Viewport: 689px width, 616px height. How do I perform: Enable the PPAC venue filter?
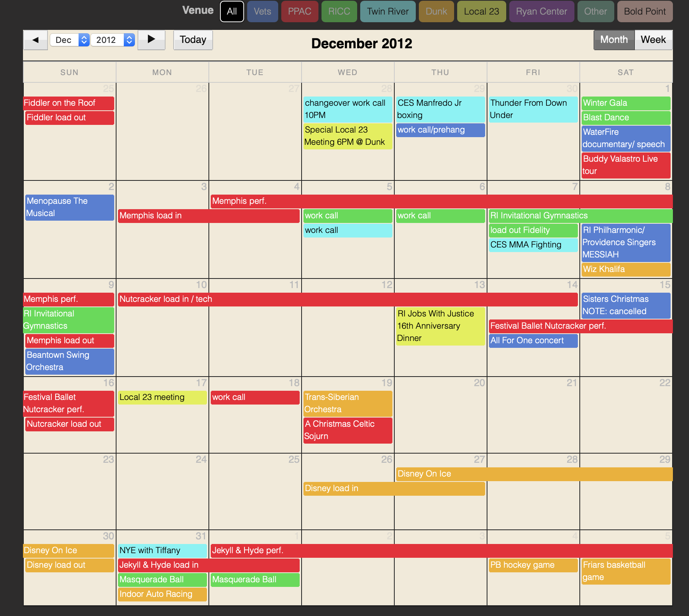point(299,11)
